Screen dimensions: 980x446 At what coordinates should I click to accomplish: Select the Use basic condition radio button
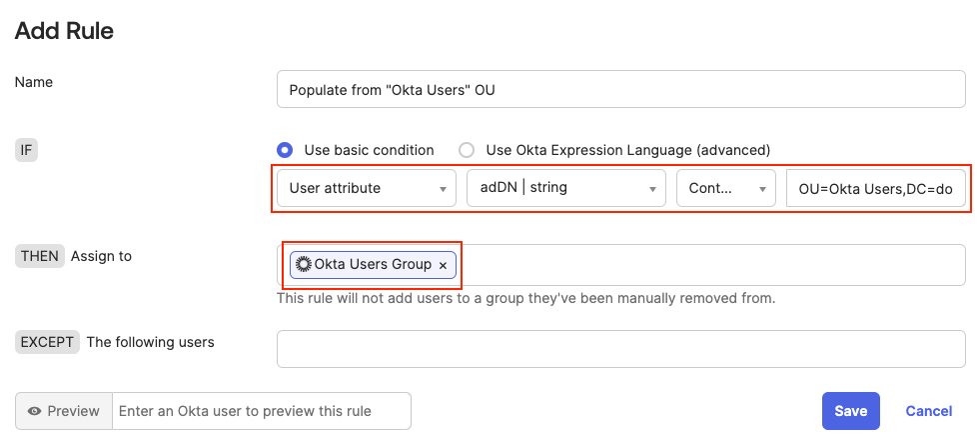pos(285,150)
